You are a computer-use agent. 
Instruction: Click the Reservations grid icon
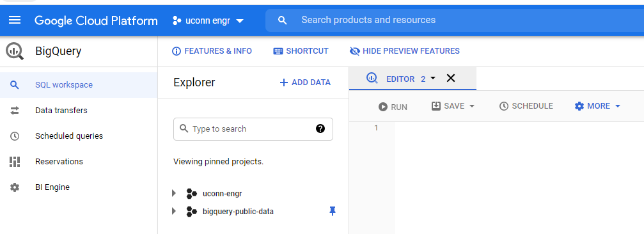click(15, 161)
